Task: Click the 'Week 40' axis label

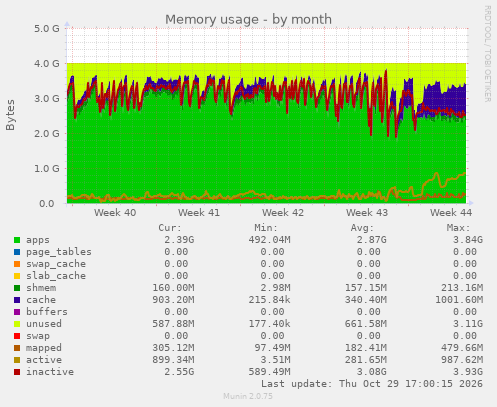Action: 115,213
